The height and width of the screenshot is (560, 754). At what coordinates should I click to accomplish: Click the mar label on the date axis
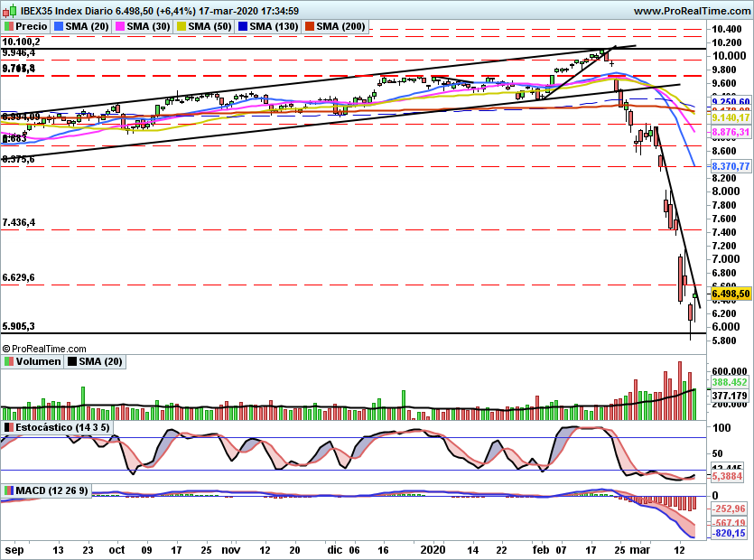638,549
